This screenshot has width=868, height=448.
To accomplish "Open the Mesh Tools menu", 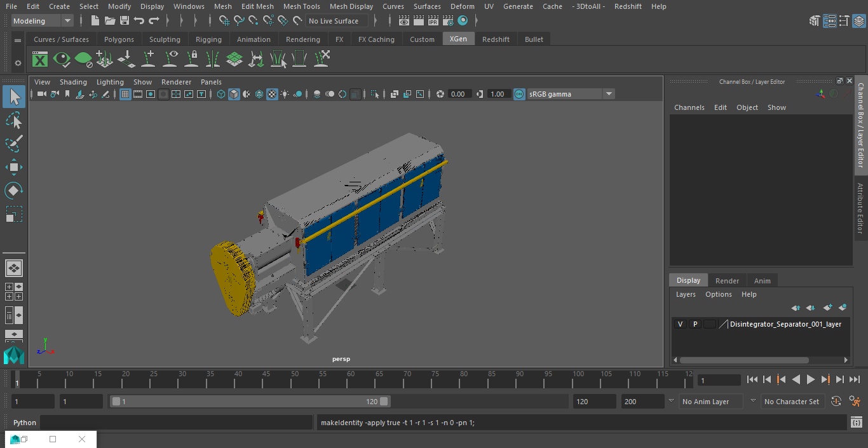I will (x=301, y=6).
